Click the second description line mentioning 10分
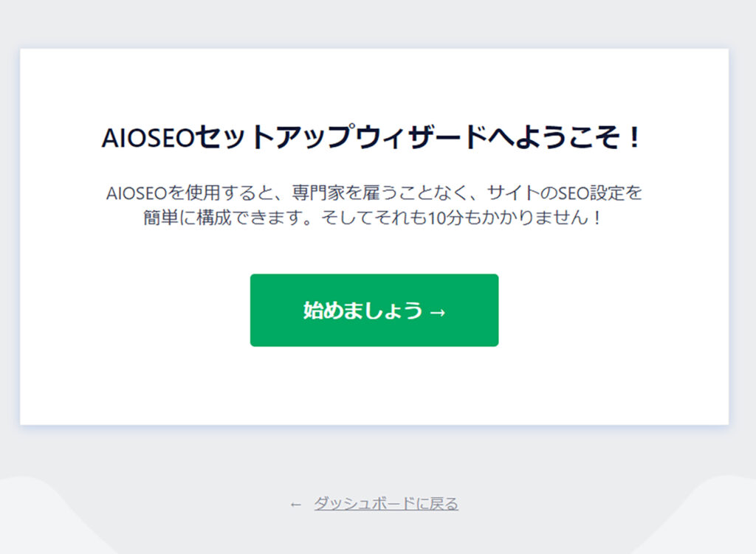The width and height of the screenshot is (756, 554). (x=373, y=218)
